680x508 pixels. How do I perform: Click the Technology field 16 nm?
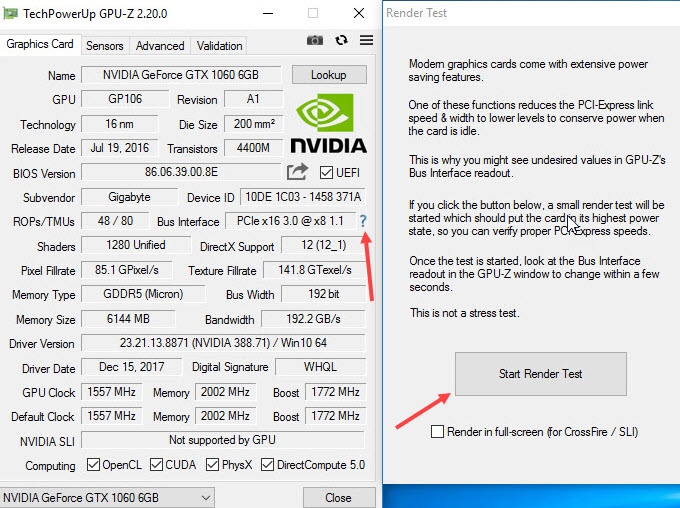tap(119, 124)
